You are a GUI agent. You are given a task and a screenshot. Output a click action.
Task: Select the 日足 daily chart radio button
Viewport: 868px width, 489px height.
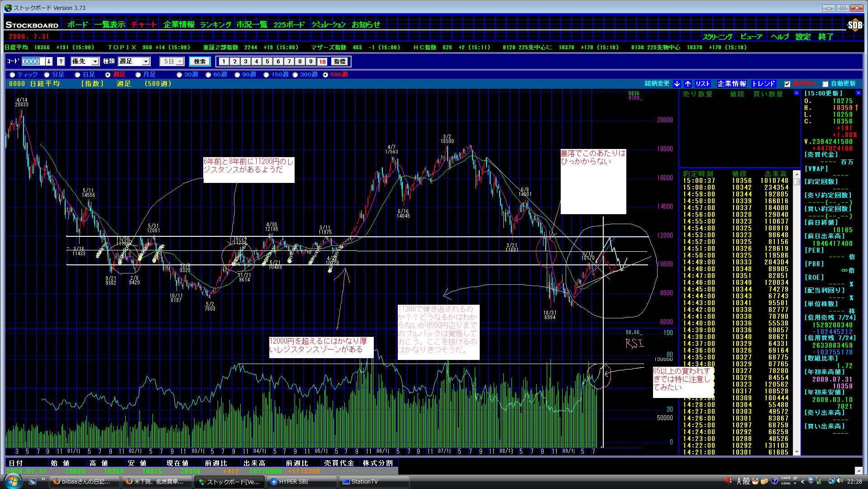coord(77,75)
